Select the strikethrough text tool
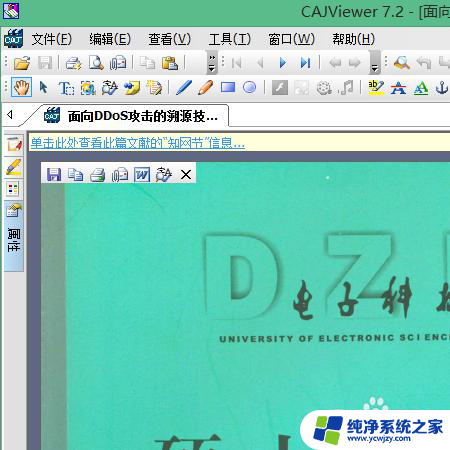This screenshot has width=450, height=450. (398, 88)
